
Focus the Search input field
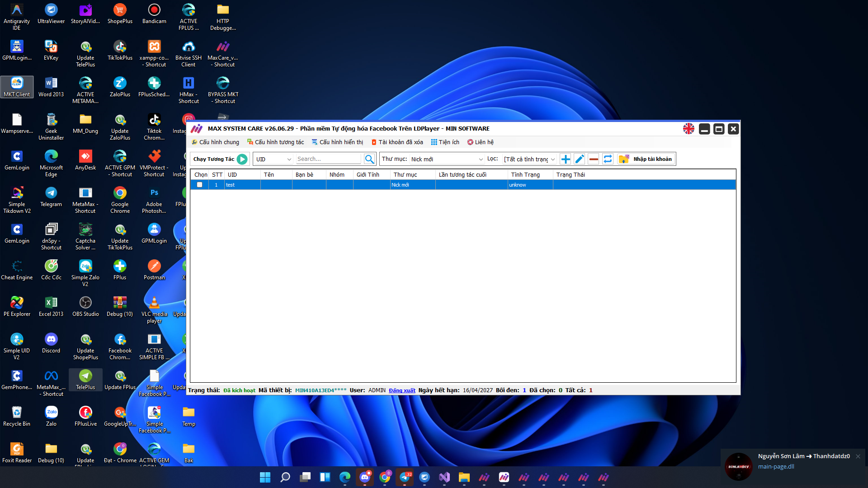coord(329,159)
